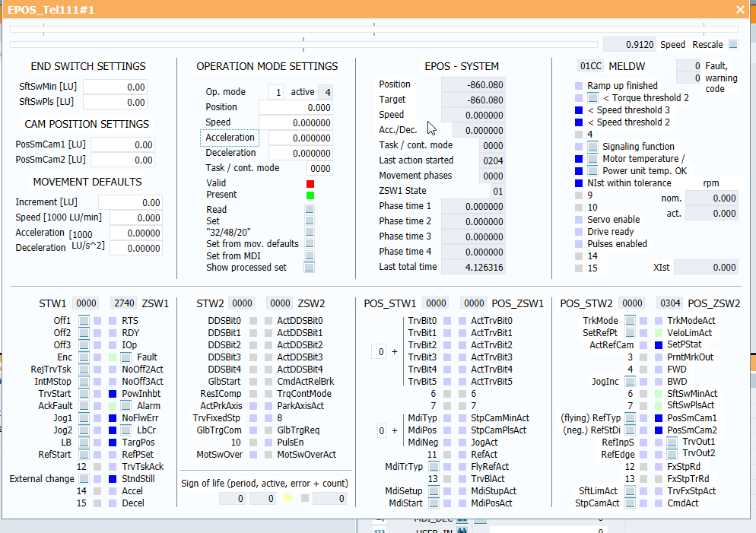Close the EPOS_Tel111#1 window
Screen dimensions: 756x533
pyautogui.click(x=740, y=9)
